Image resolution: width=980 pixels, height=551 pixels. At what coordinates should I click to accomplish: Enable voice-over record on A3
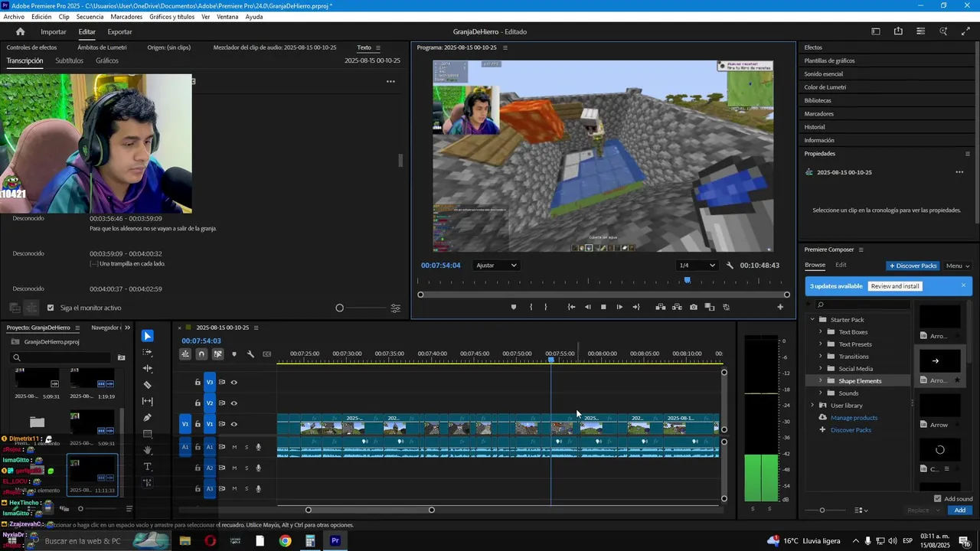[259, 488]
